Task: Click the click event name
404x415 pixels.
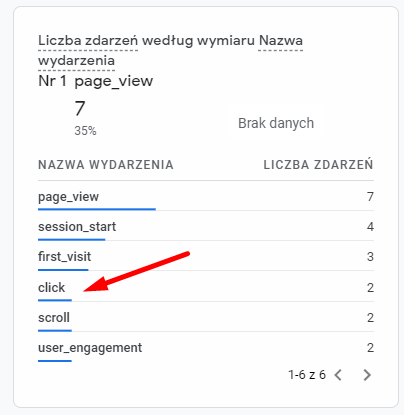Action: click(51, 287)
